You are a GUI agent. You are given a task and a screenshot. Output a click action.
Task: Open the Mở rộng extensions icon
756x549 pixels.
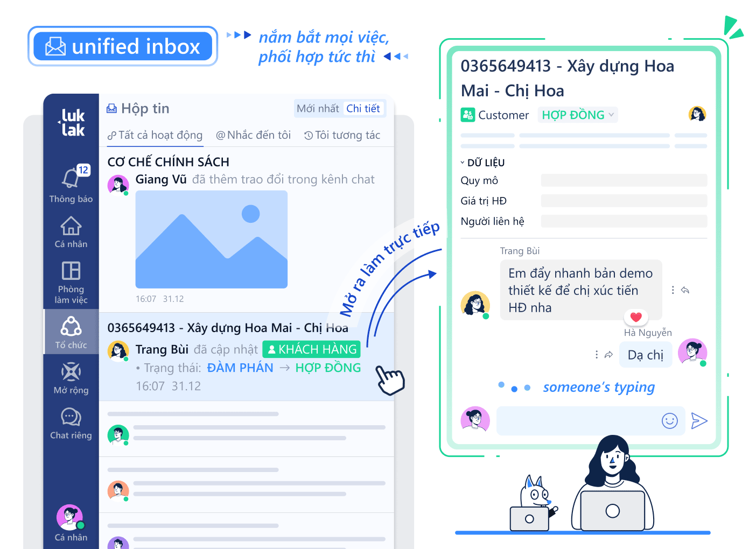[x=71, y=371]
